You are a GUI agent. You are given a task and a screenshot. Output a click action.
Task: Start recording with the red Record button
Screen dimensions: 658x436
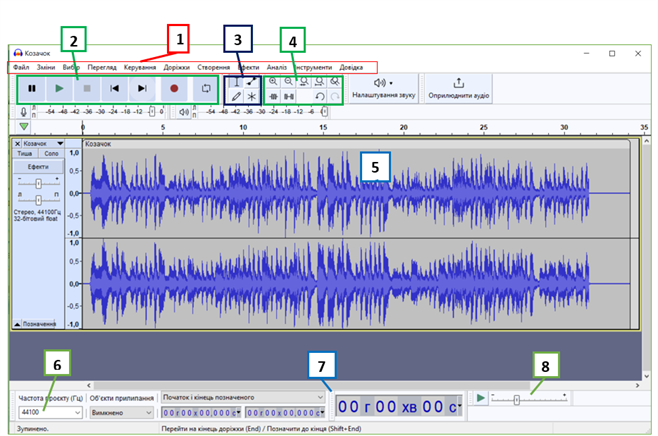[174, 88]
